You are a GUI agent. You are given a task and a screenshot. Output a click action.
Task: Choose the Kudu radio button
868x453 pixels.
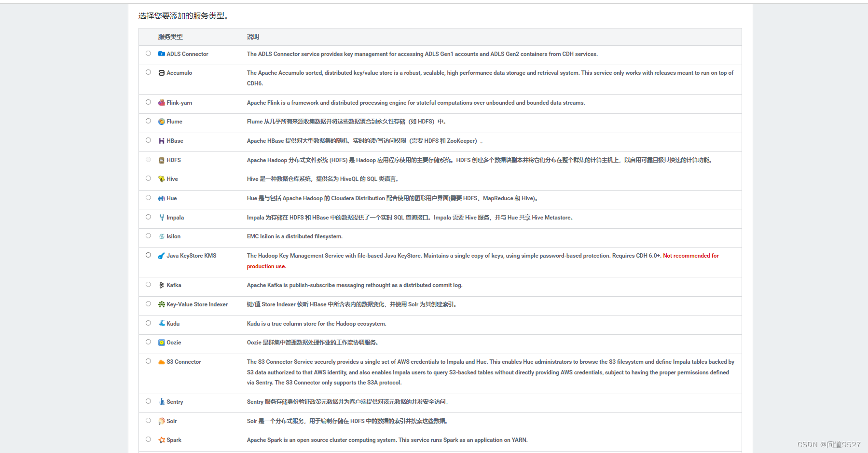click(x=148, y=323)
